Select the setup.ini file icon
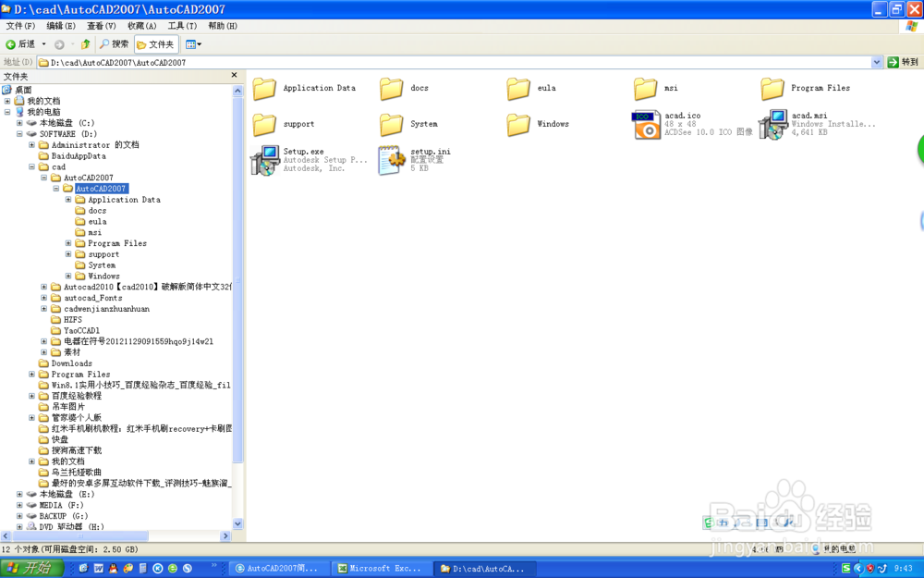Viewport: 924px width, 578px height. 392,160
